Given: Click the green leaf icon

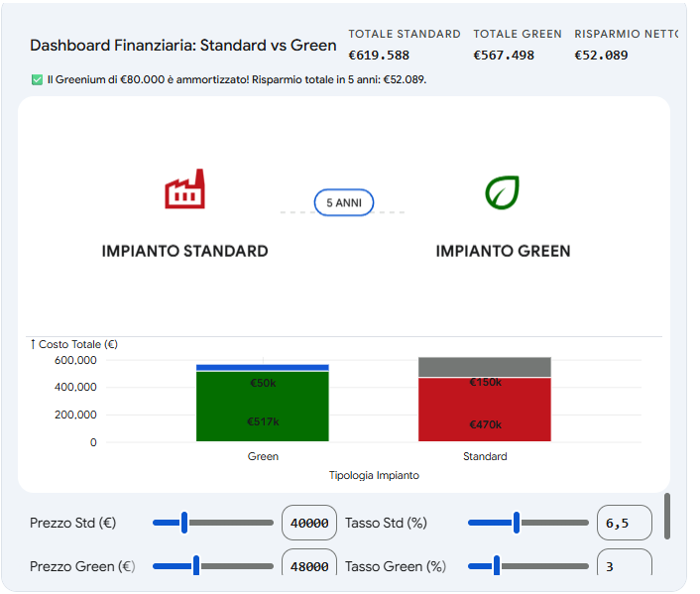Looking at the screenshot, I should pos(503,192).
